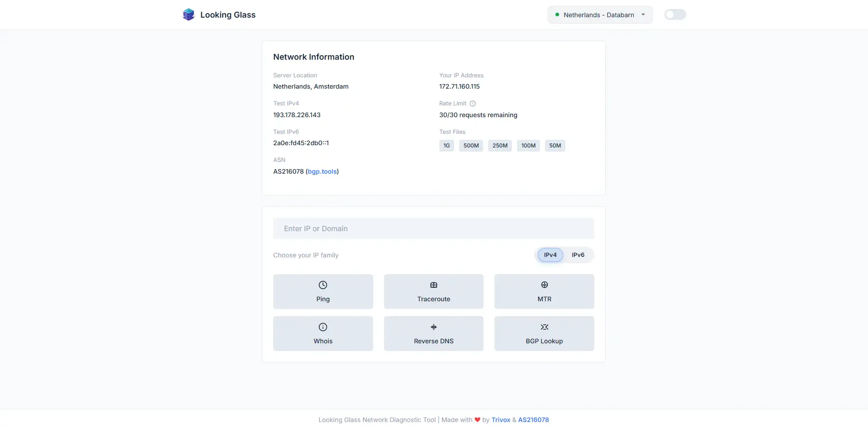Perform a Whois lookup
Viewport: 868px width, 427px height.
tap(323, 333)
